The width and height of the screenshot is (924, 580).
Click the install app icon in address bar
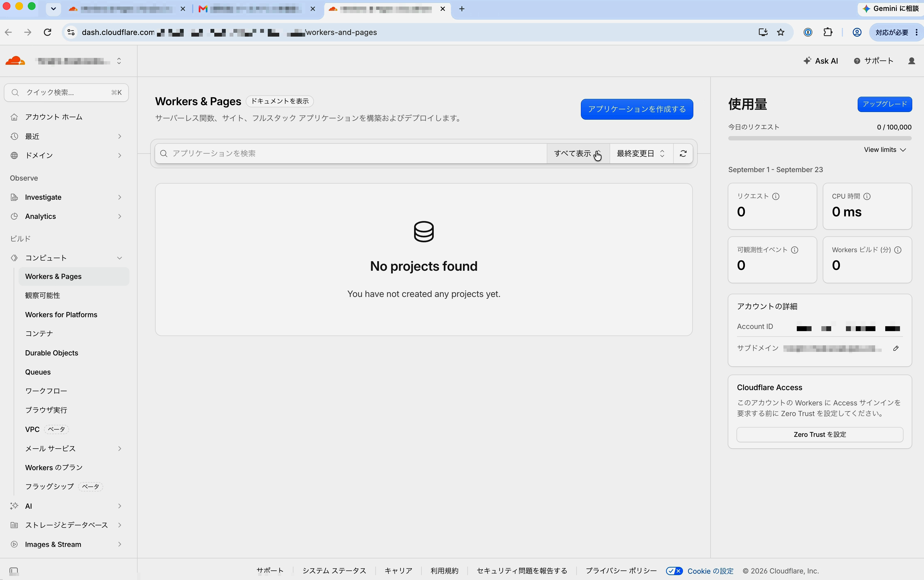click(763, 32)
